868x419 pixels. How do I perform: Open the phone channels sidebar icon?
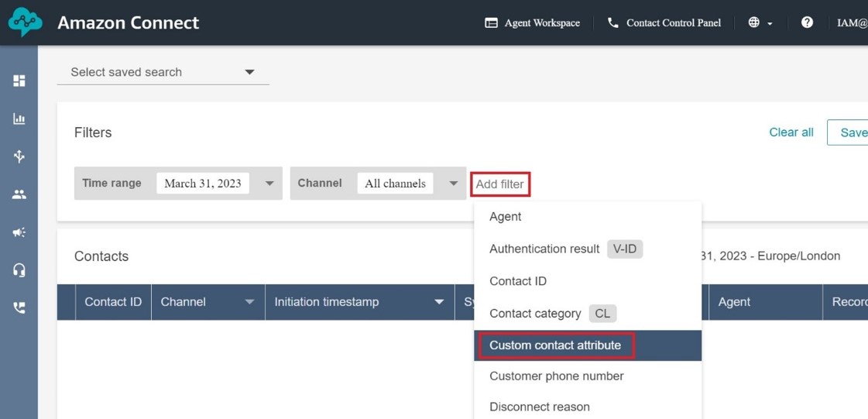(19, 307)
